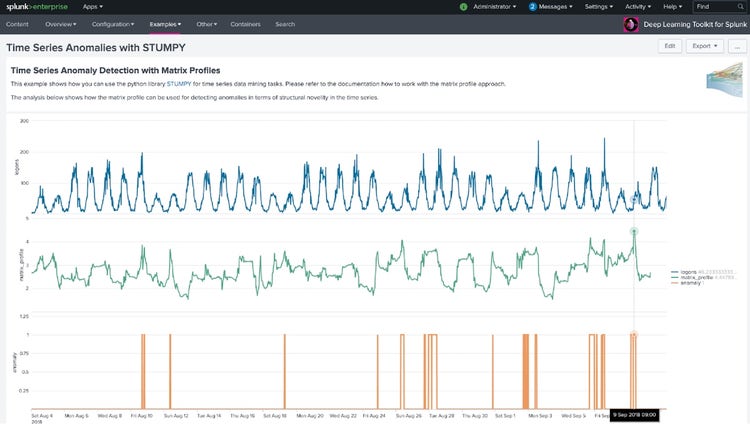
Task: Go to the Containers tab
Action: click(x=245, y=24)
